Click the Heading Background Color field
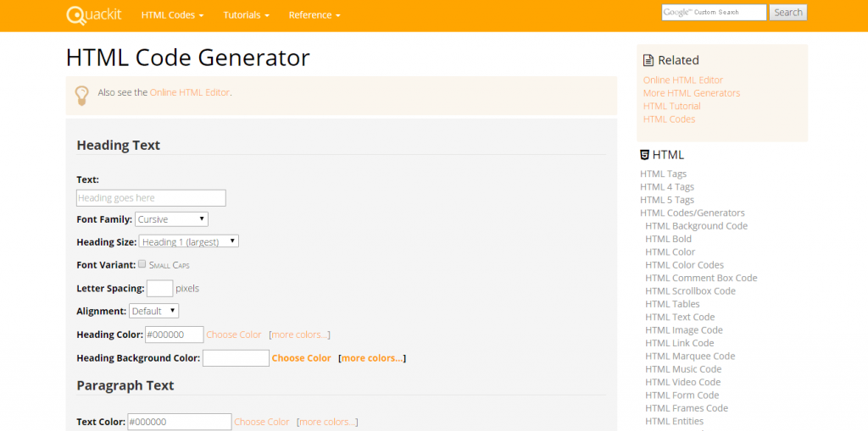 pyautogui.click(x=236, y=358)
